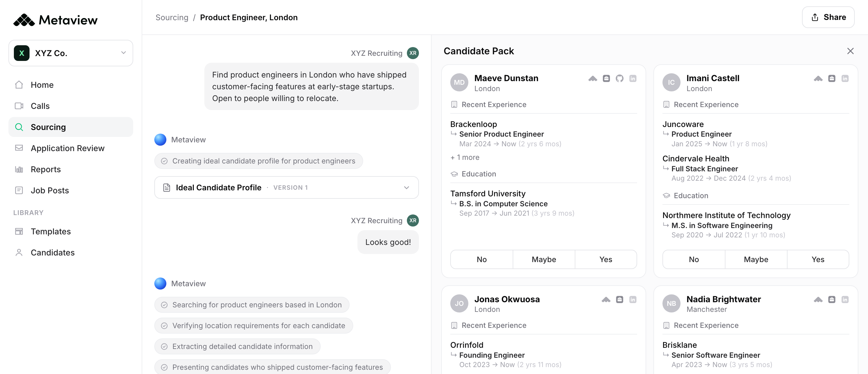Image resolution: width=868 pixels, height=374 pixels.
Task: Open Nadia Brightwater candidate name
Action: [723, 299]
